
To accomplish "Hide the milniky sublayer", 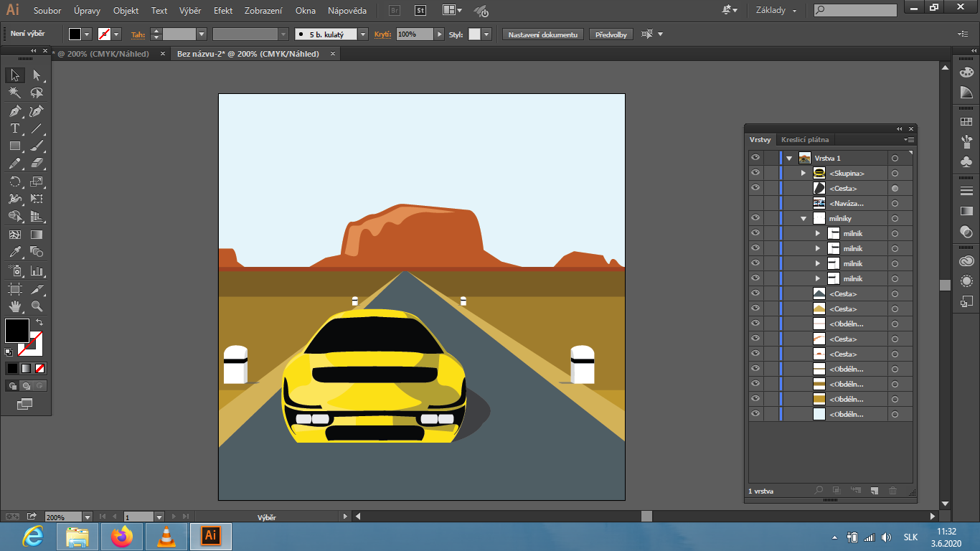I will pyautogui.click(x=755, y=218).
